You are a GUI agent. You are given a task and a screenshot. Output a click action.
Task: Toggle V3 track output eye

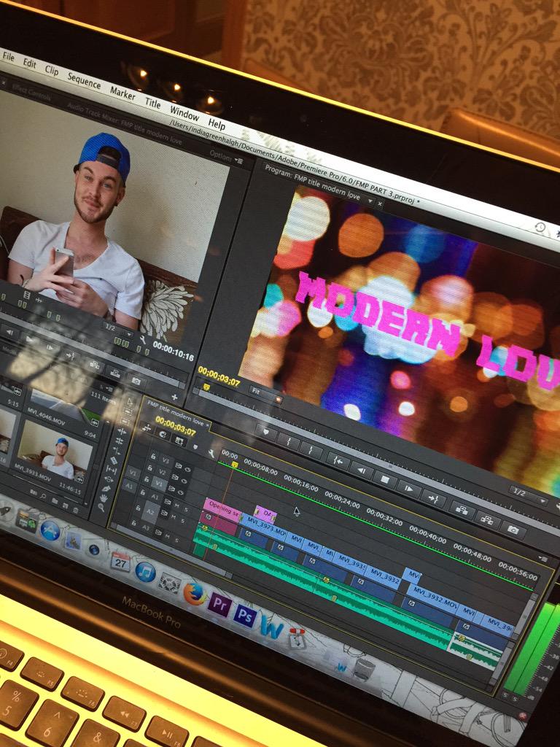(x=187, y=470)
